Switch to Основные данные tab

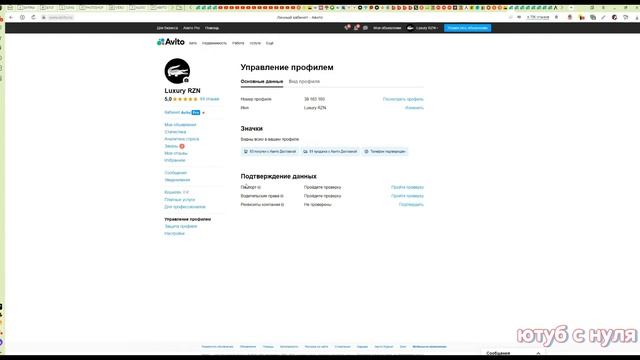(x=262, y=82)
